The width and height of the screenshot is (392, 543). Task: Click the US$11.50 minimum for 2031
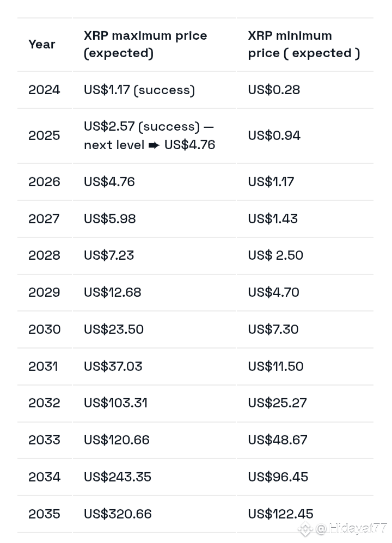tap(275, 367)
